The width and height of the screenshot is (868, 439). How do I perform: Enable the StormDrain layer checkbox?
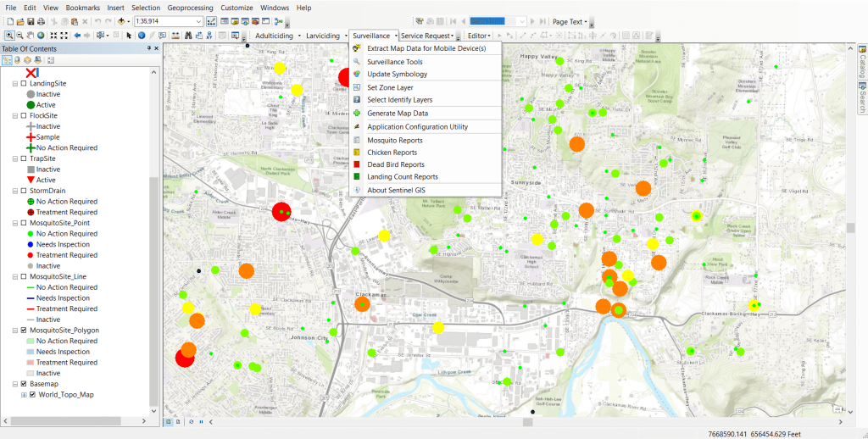23,191
